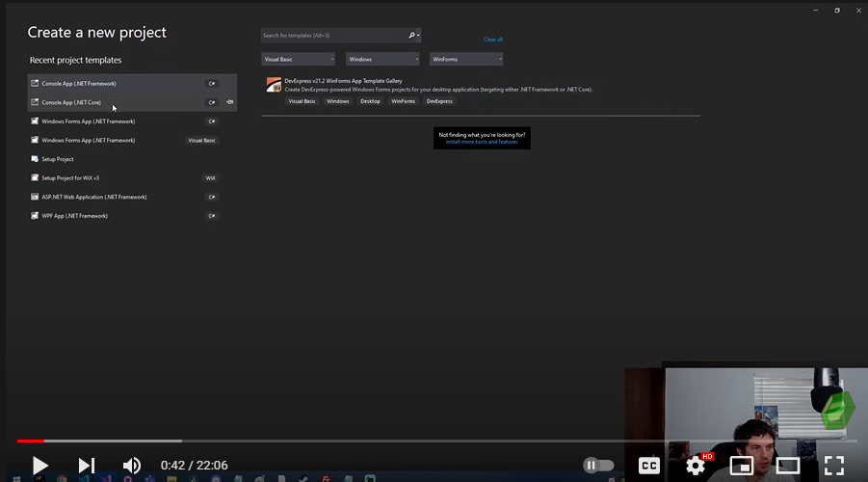Image resolution: width=868 pixels, height=482 pixels.
Task: Click the 0:42 / 22:06 time display
Action: coord(195,466)
